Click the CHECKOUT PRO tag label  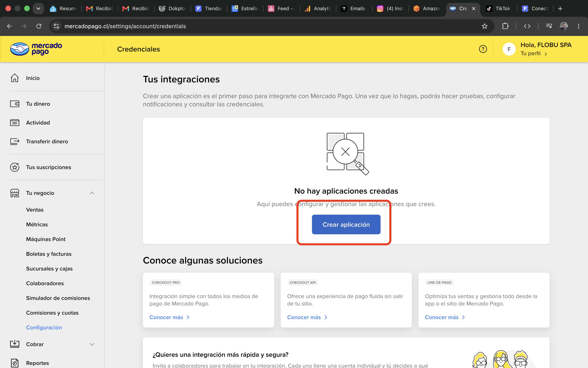tap(166, 283)
